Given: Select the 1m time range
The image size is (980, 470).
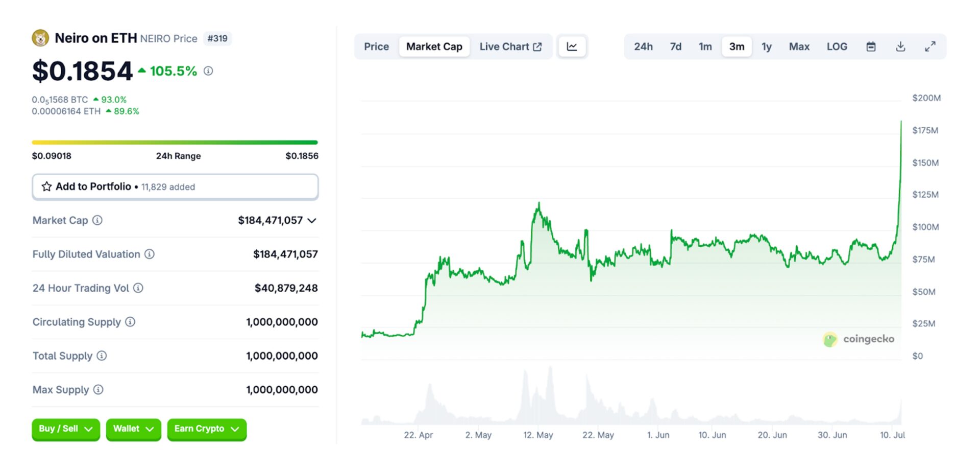Looking at the screenshot, I should 705,46.
